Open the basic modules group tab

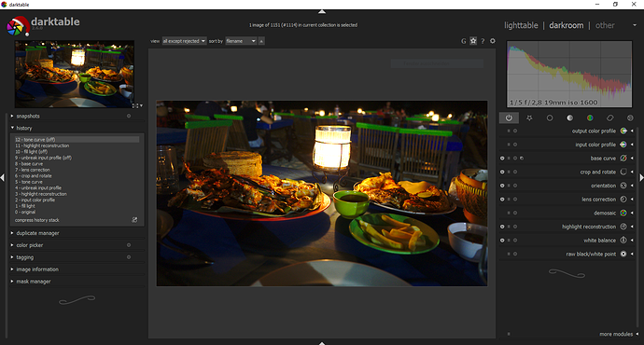(550, 117)
